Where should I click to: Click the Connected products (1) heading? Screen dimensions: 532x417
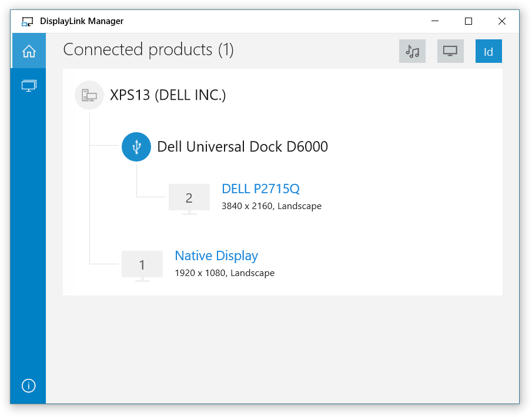(x=148, y=50)
